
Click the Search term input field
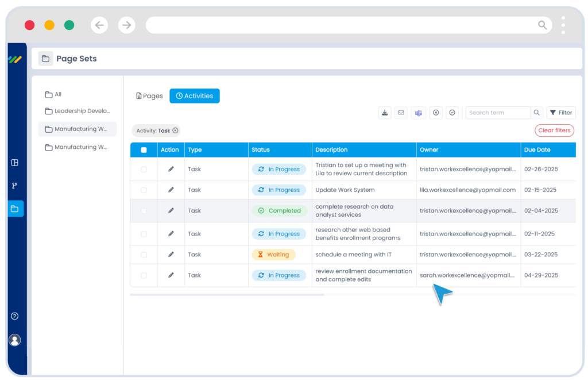497,113
